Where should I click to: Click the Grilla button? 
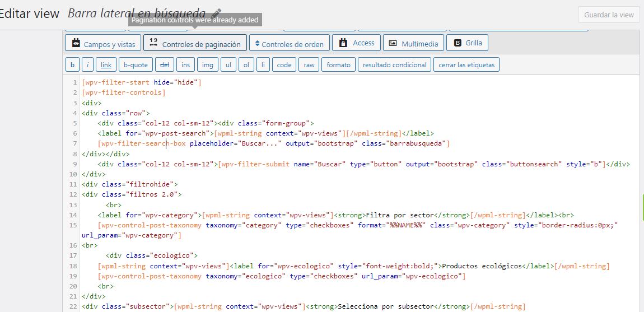pos(468,43)
